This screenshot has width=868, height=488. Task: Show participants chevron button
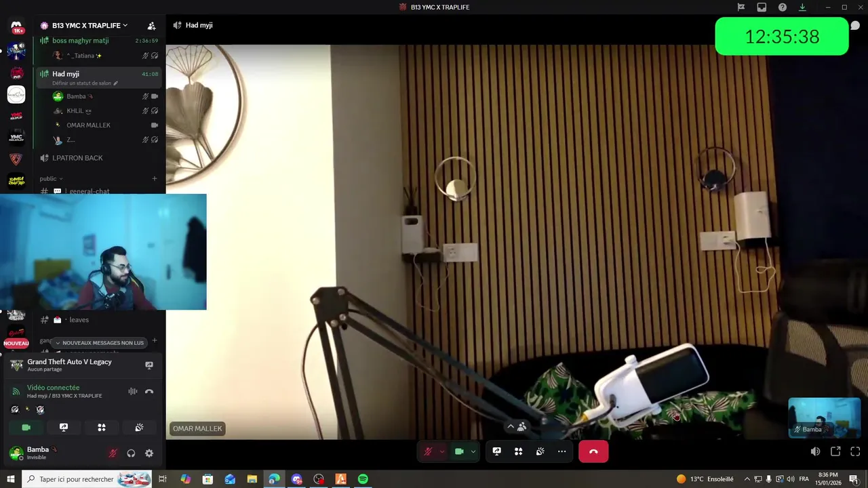click(517, 427)
